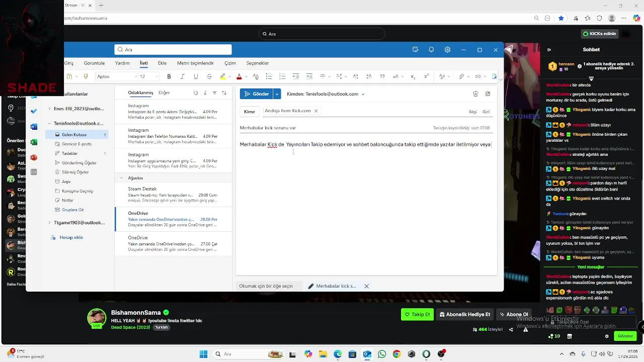
Task: Open the Görüntüle ribbon tab
Action: [x=94, y=63]
